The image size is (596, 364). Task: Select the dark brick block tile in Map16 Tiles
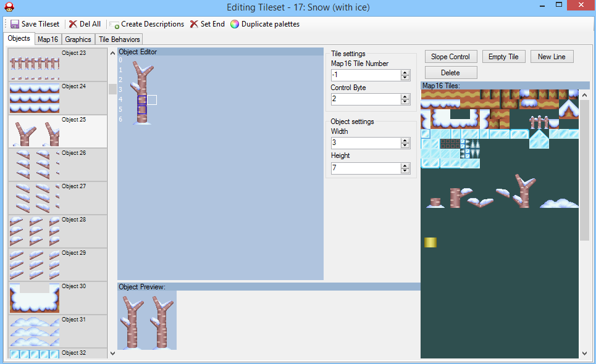coord(450,144)
